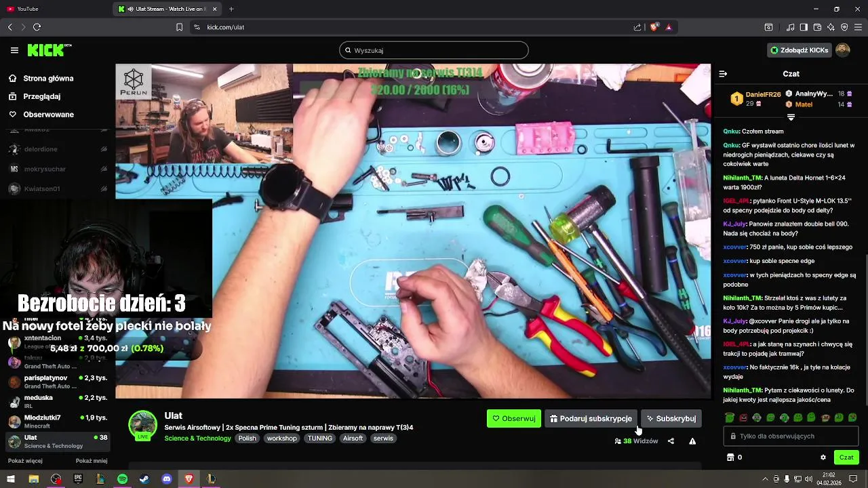This screenshot has height=488, width=868.
Task: Close the Ulat Stream browser tab
Action: pos(215,9)
